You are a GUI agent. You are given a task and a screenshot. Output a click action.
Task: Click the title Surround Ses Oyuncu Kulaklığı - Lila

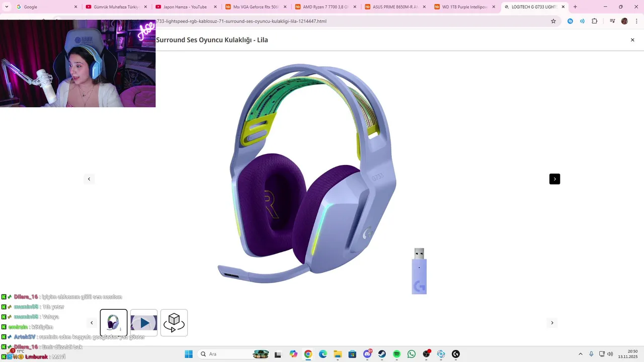click(x=212, y=40)
